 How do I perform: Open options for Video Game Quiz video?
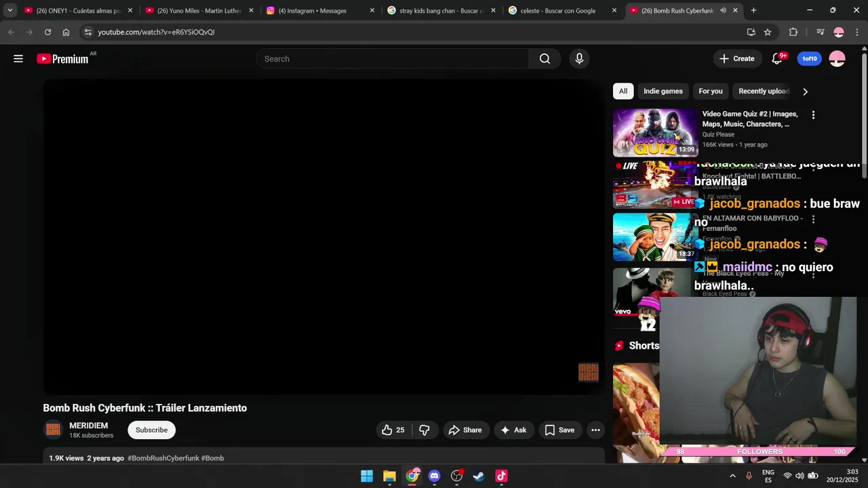813,115
